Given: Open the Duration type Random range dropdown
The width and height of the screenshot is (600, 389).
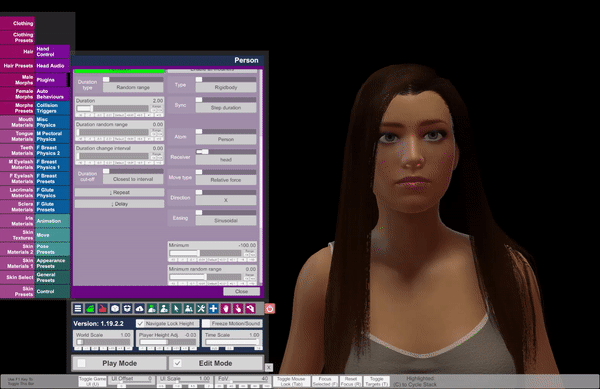Looking at the screenshot, I should (x=133, y=87).
